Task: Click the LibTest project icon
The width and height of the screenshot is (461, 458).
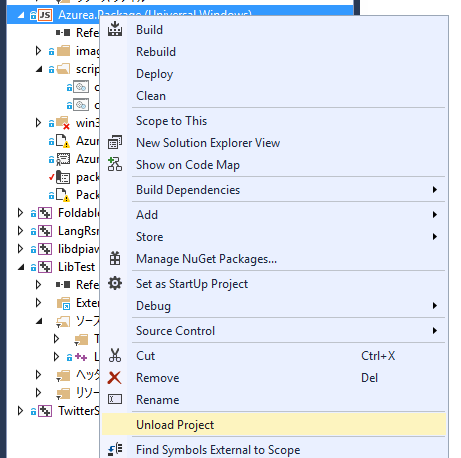Action: 45,267
